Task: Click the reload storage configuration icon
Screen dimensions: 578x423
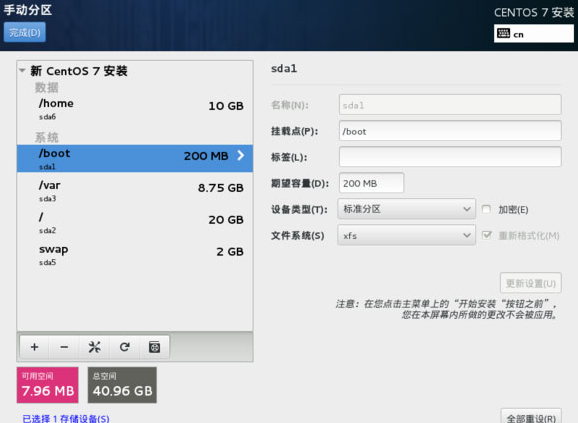Action: pyautogui.click(x=125, y=347)
